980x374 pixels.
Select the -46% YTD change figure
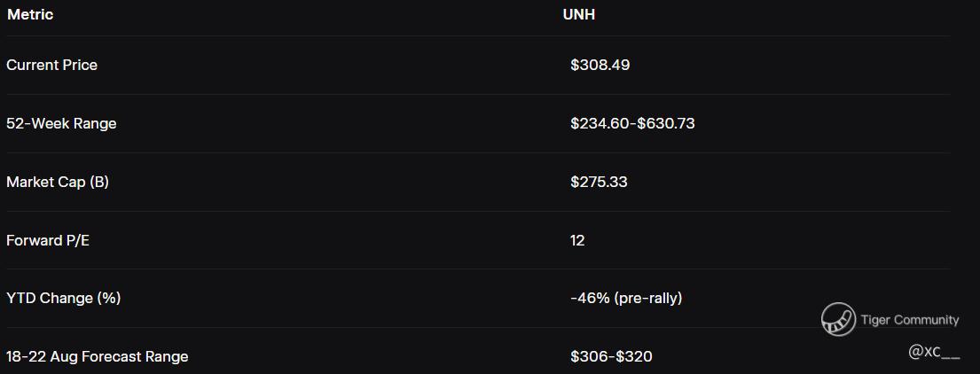pyautogui.click(x=590, y=298)
